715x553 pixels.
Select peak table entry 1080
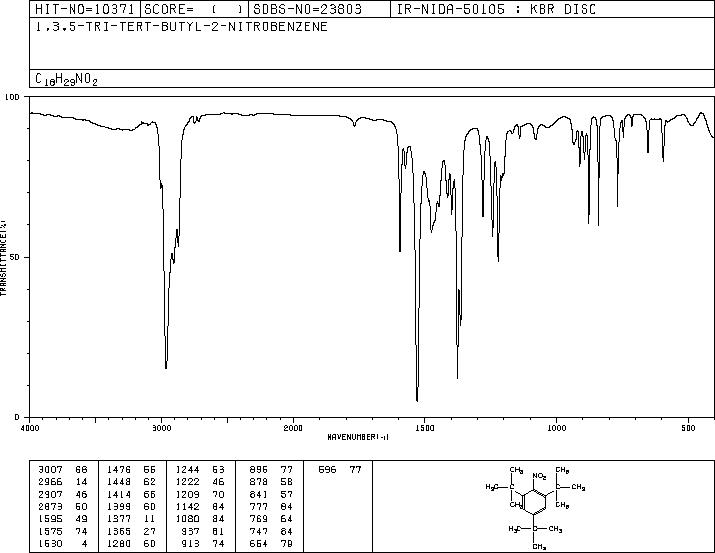187,519
